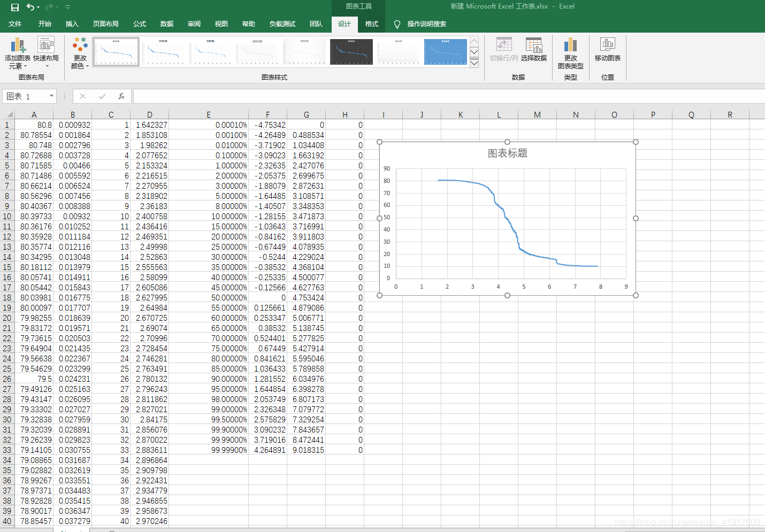Click the lightbulb tell-me icon

pyautogui.click(x=397, y=24)
